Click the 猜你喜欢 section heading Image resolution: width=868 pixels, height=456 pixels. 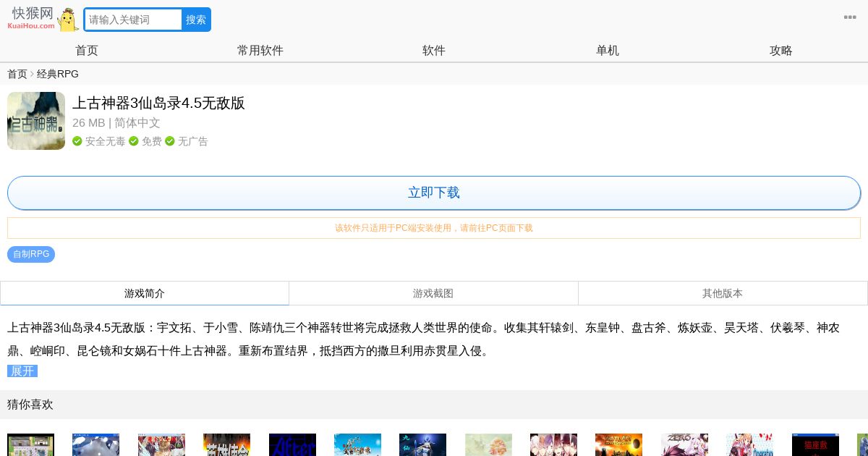coord(30,405)
